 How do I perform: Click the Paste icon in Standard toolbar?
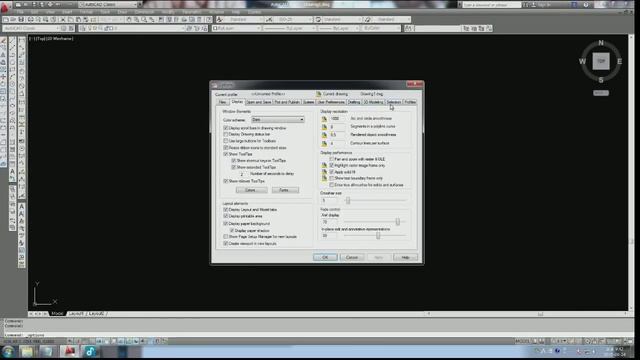(x=78, y=20)
